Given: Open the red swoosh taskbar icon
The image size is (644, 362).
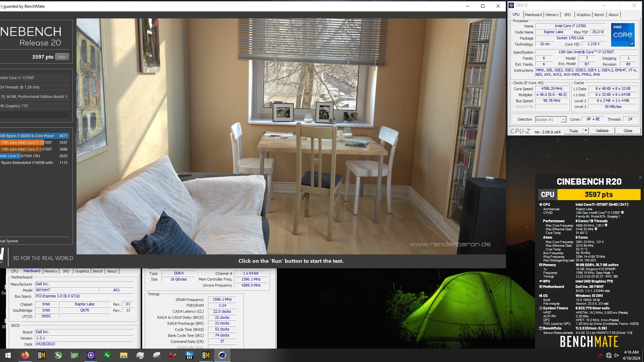Looking at the screenshot, I should pos(173,355).
